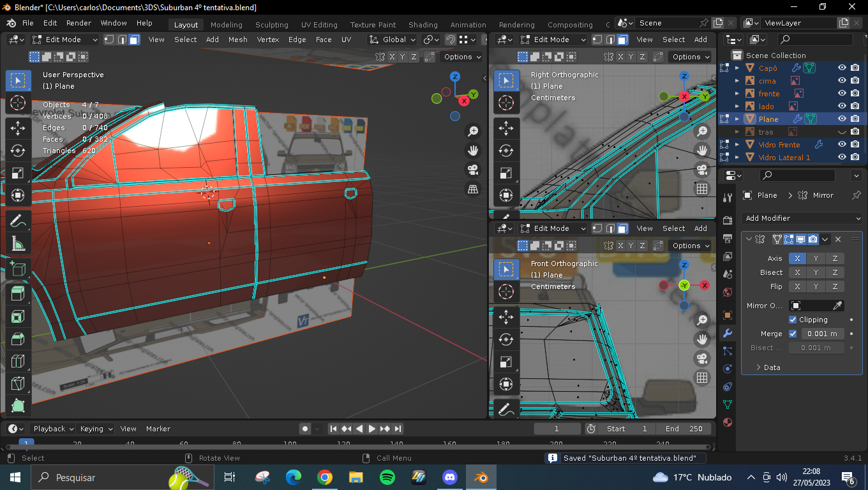Open the Add Modifier dropdown
Screen dimensions: 868x490
click(x=802, y=218)
